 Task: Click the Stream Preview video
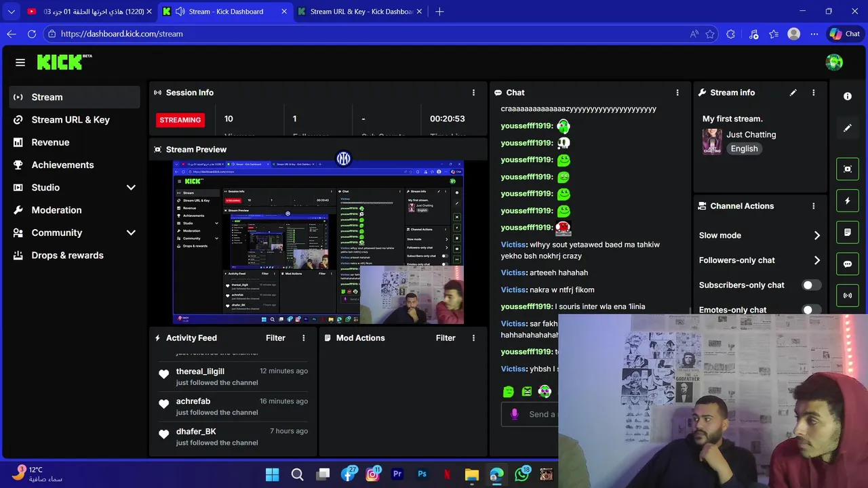coord(318,242)
